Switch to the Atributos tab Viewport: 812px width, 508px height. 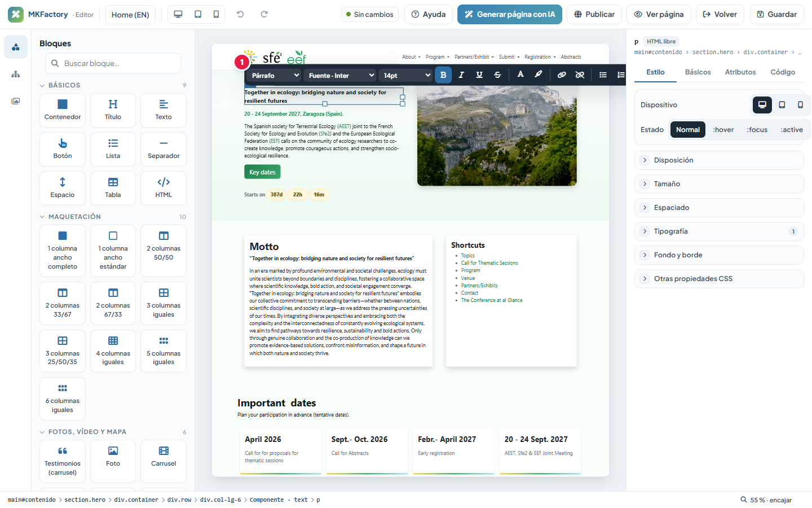coord(740,72)
